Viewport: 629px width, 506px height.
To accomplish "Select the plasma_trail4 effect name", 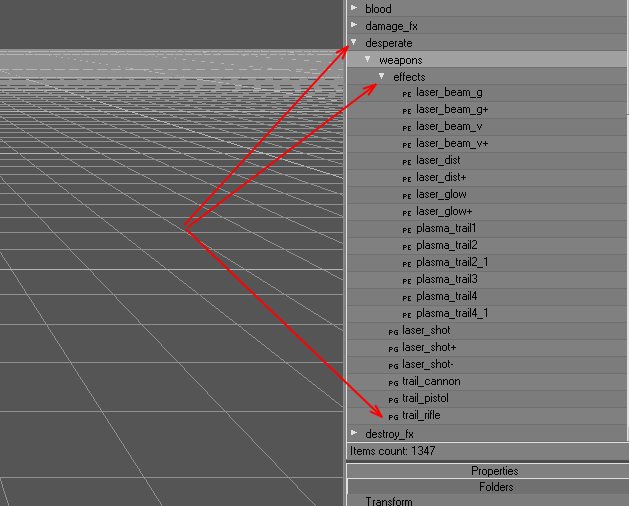I will 446,297.
